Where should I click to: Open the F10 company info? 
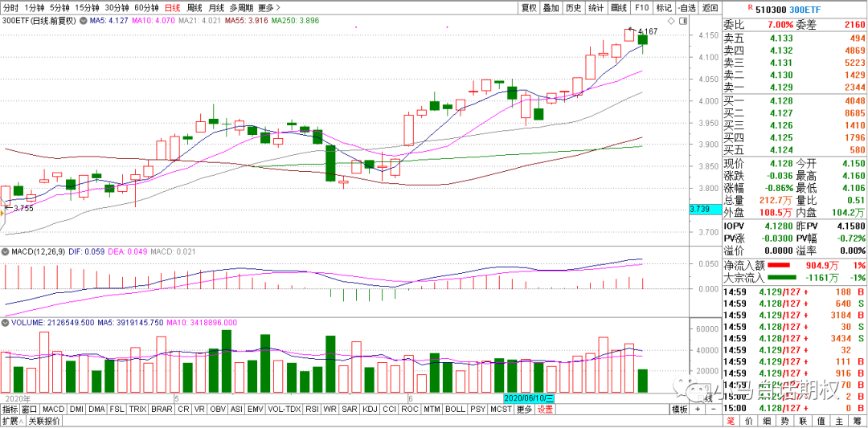[641, 8]
